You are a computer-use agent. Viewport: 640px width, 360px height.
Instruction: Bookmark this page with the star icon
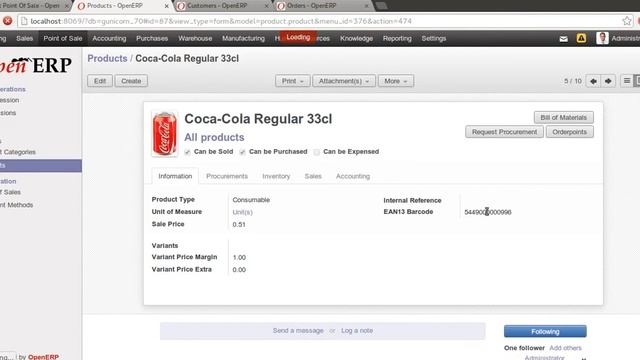click(x=627, y=21)
